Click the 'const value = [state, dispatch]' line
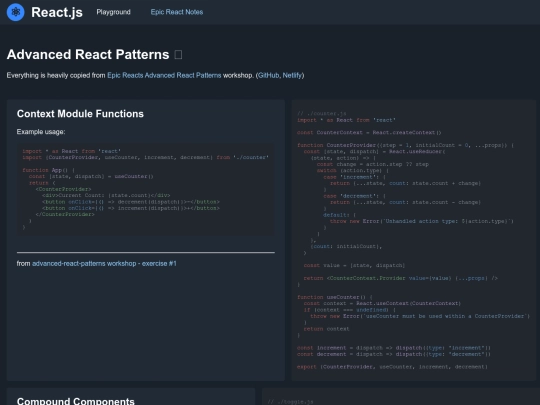 354,265
